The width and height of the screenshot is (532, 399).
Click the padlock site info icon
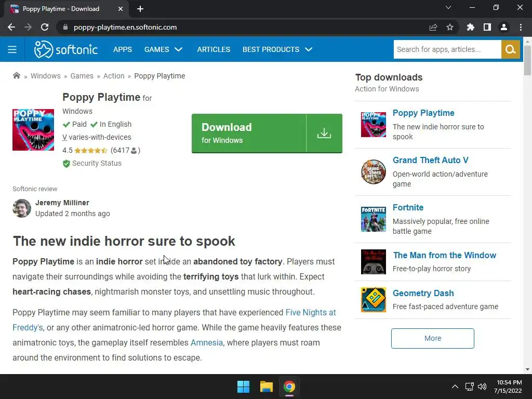pyautogui.click(x=65, y=27)
